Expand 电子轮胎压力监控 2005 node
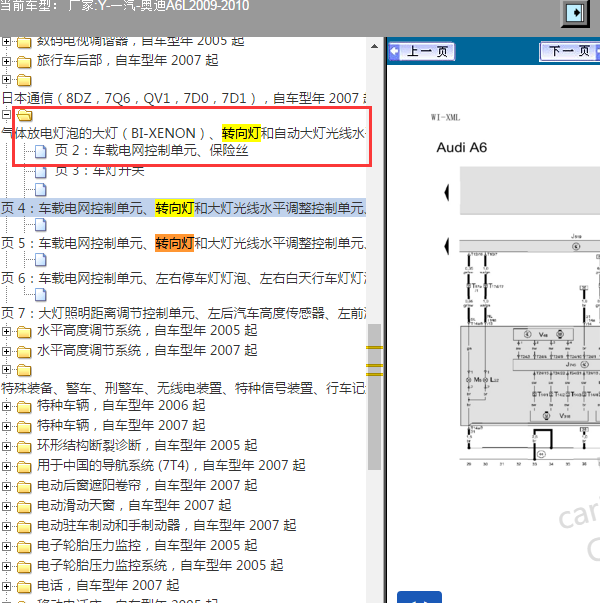Viewport: 600px width, 603px height. (6, 546)
